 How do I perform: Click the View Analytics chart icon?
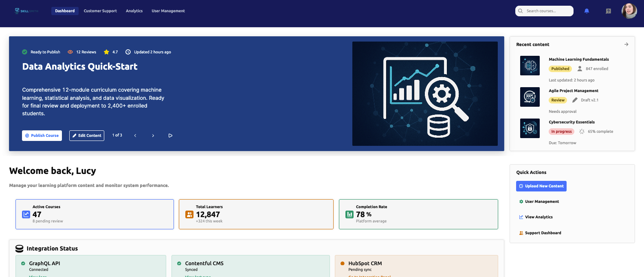point(521,217)
